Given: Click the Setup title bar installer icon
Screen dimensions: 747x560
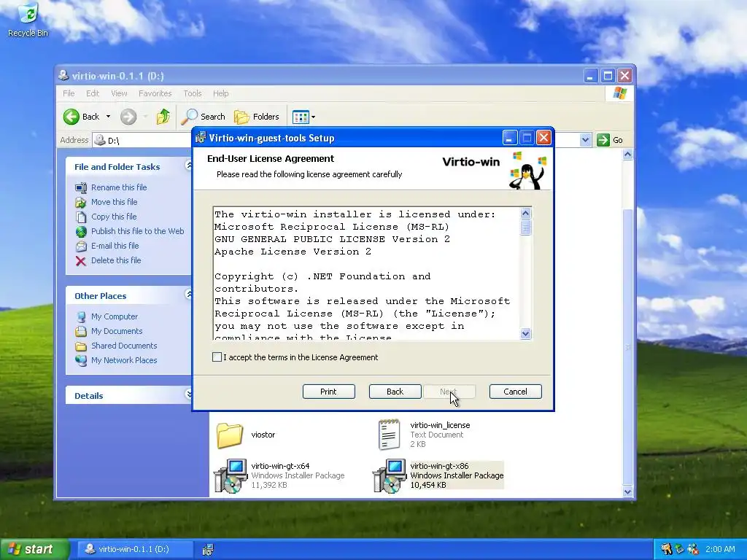Looking at the screenshot, I should [201, 138].
